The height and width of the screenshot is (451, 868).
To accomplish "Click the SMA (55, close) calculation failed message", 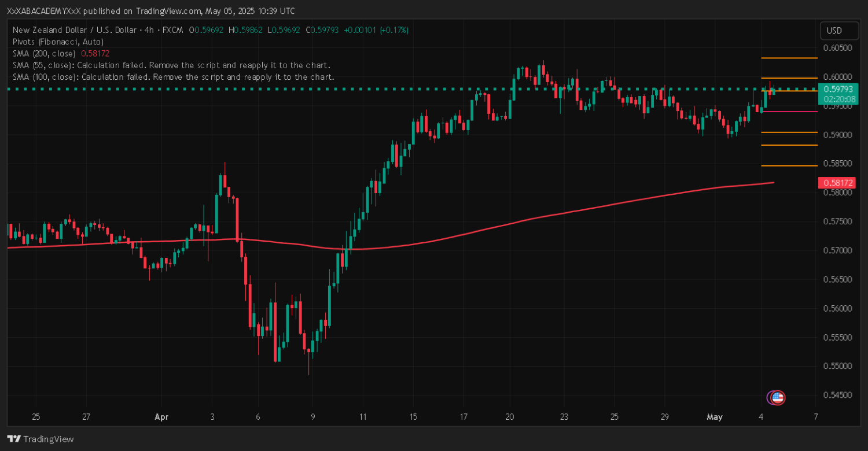I will (x=171, y=65).
